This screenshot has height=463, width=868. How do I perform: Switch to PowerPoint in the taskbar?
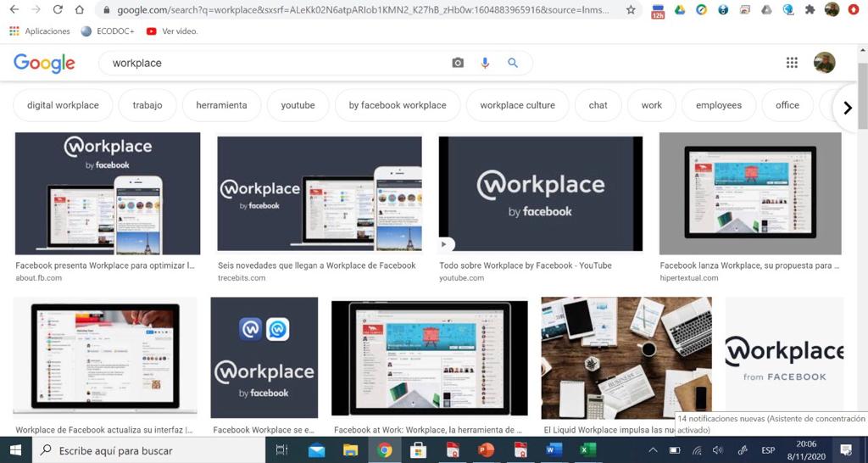coord(486,449)
